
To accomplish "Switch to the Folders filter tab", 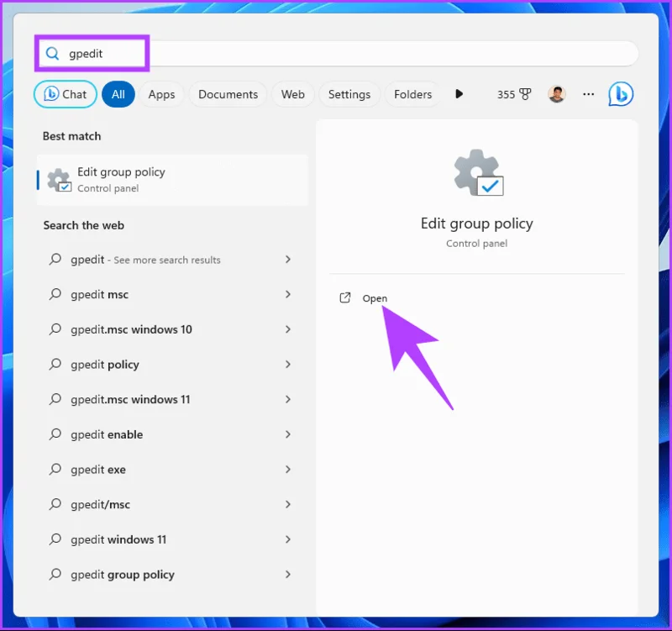I will (412, 94).
